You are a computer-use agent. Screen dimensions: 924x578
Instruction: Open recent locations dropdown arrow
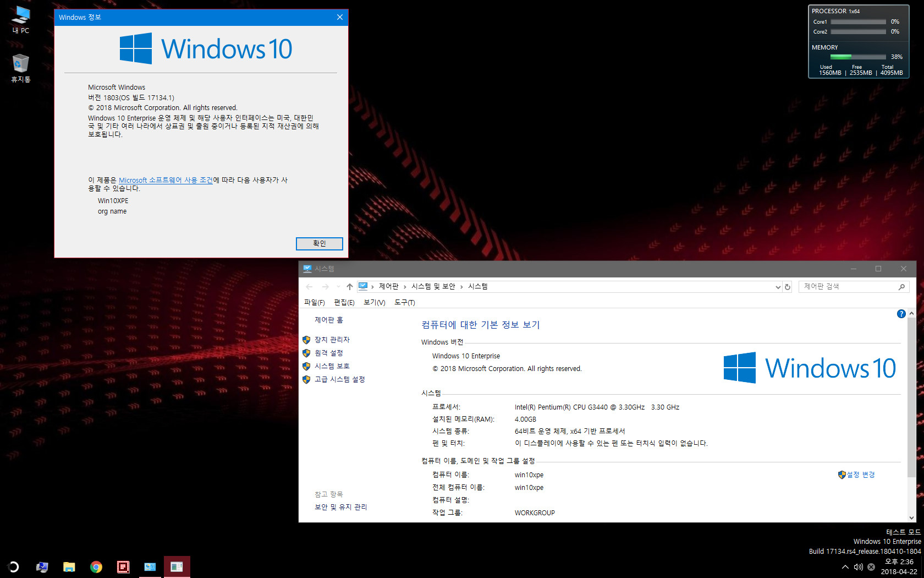point(338,287)
